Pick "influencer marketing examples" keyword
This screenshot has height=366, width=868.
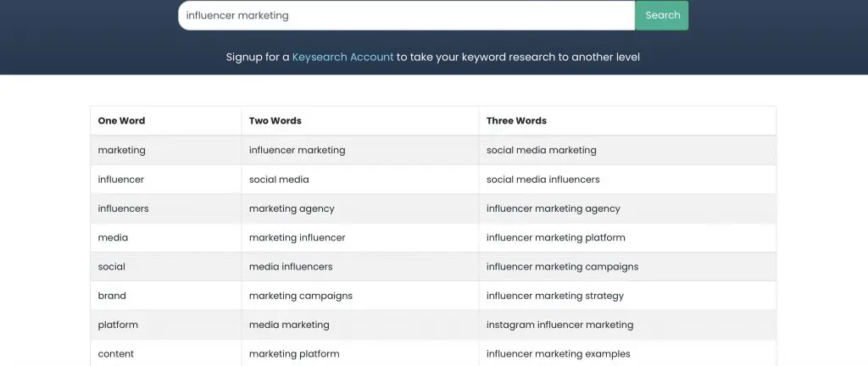point(558,354)
